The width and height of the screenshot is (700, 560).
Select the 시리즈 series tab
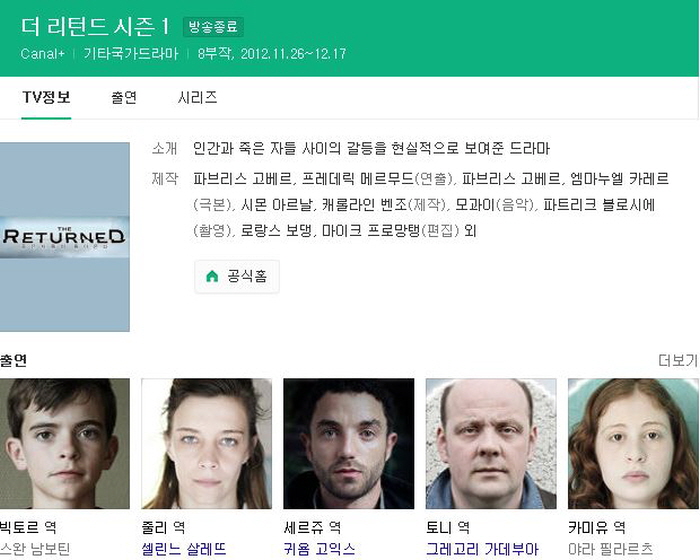point(197,97)
